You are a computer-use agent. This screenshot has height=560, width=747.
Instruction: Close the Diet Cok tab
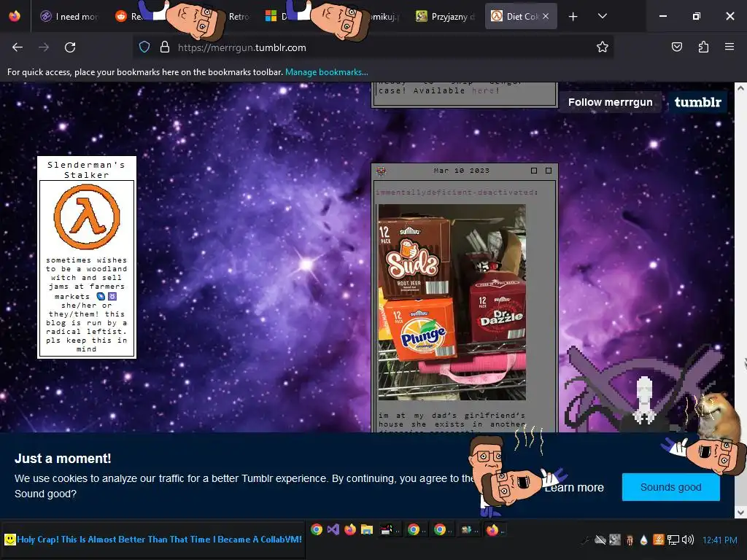tap(546, 16)
